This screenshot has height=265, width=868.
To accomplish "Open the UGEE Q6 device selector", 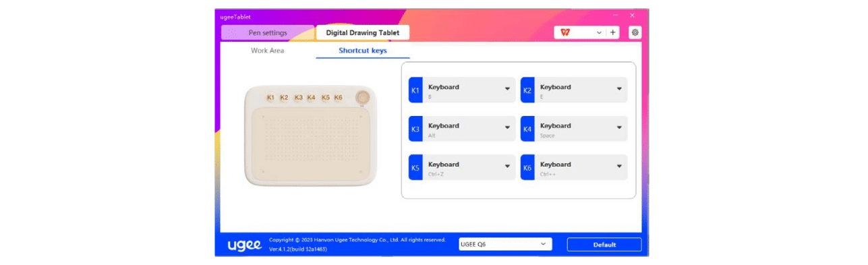I will (505, 244).
